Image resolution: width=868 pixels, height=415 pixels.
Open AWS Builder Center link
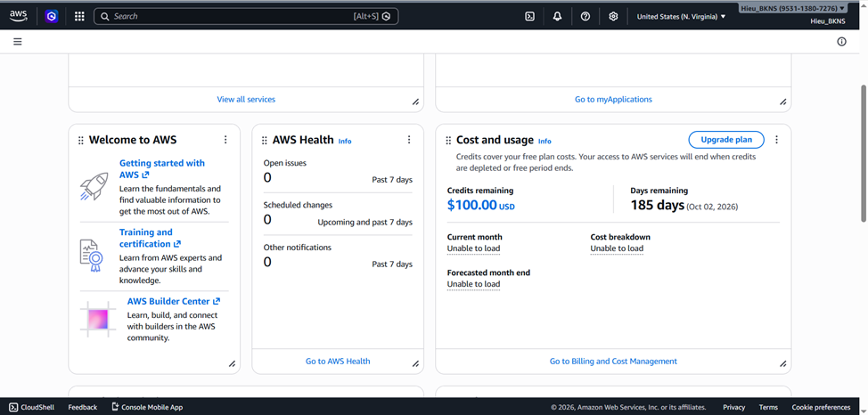173,302
